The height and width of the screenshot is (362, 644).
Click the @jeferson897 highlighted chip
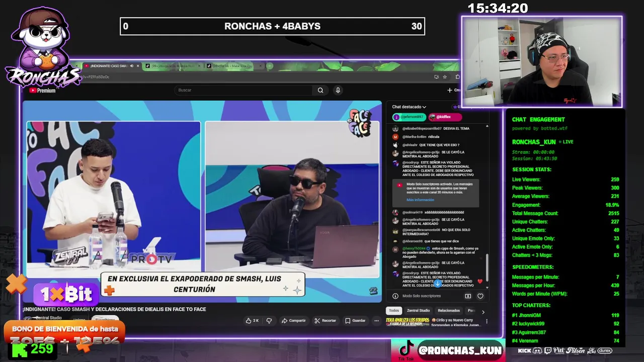click(x=409, y=117)
